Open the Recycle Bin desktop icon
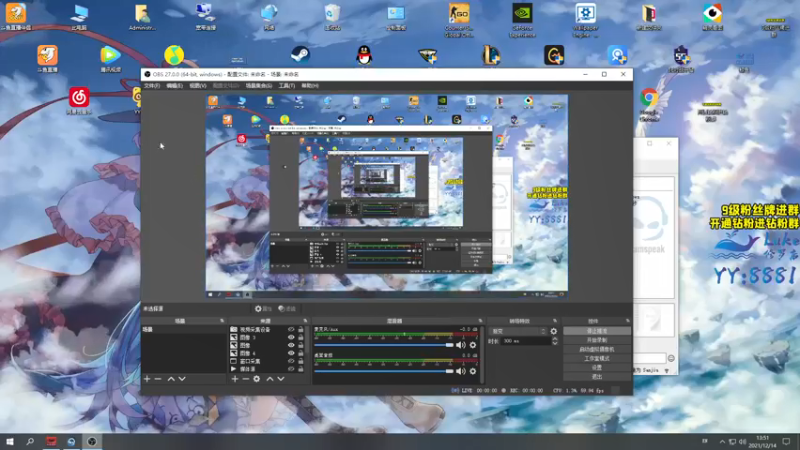 pos(332,17)
